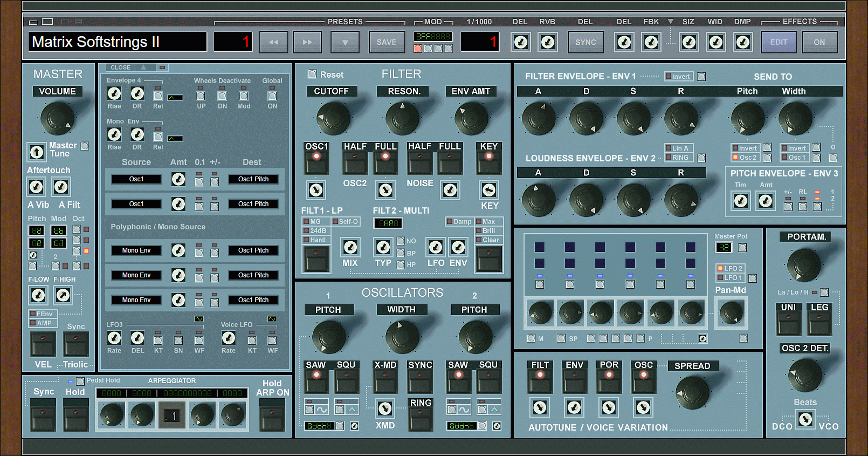This screenshot has width=868, height=456.
Task: Adjust the filter MIX knob
Action: [350, 247]
